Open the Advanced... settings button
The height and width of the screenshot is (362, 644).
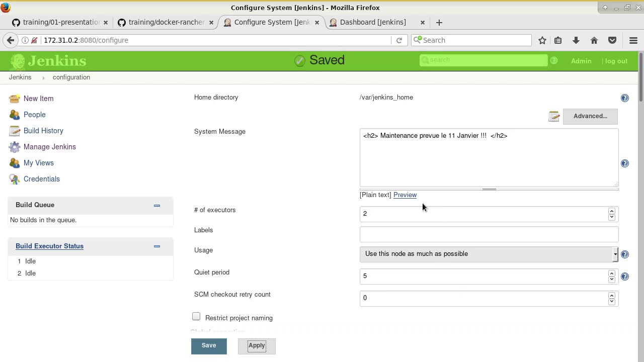pos(590,116)
